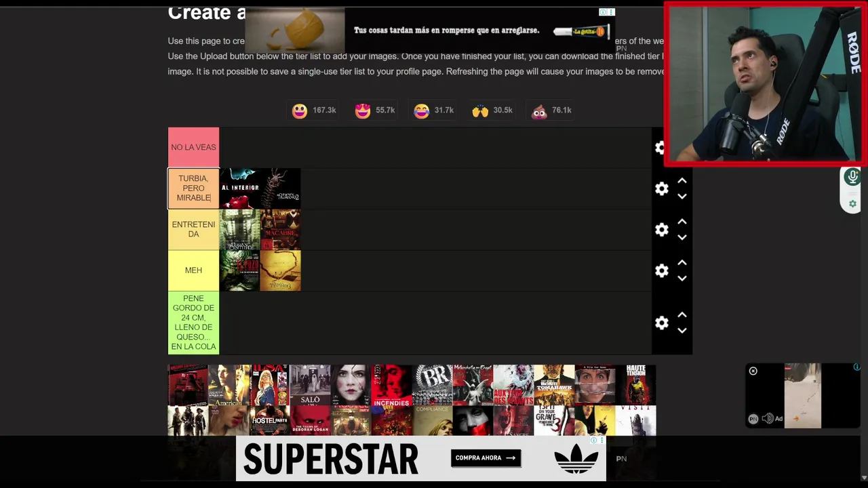Open ad info icon on the Adidas banner
The width and height of the screenshot is (868, 488).
tap(593, 441)
